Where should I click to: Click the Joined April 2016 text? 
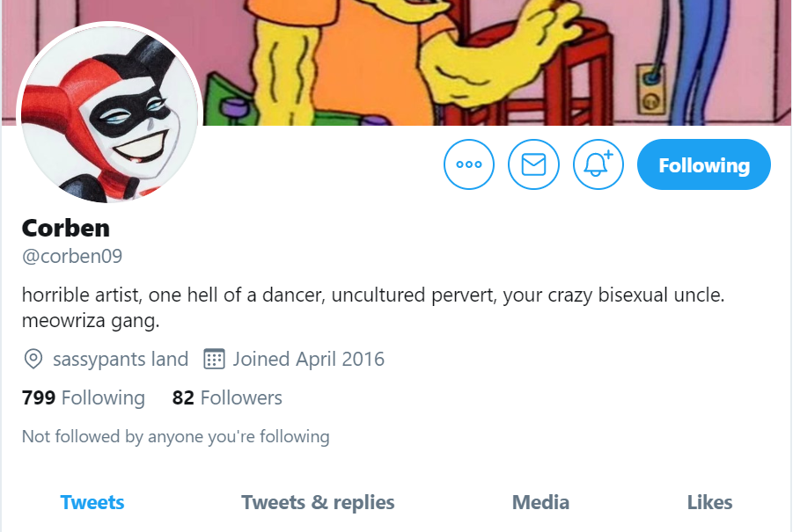[309, 360]
